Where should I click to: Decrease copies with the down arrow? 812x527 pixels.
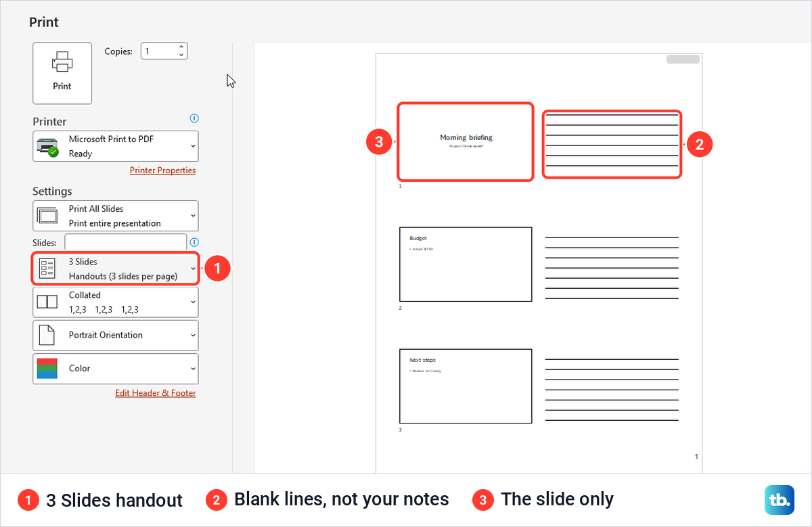point(181,55)
